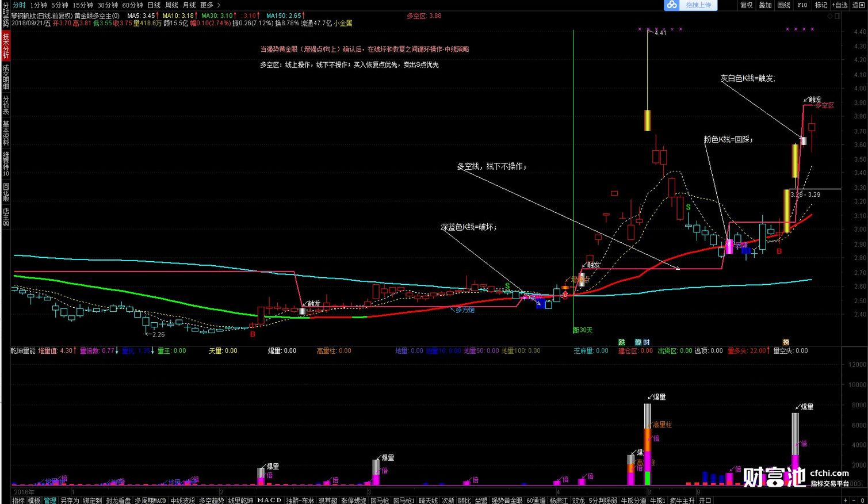This screenshot has width=868, height=504.
Task: Select the 线里乾坤 indicator
Action: click(x=241, y=501)
